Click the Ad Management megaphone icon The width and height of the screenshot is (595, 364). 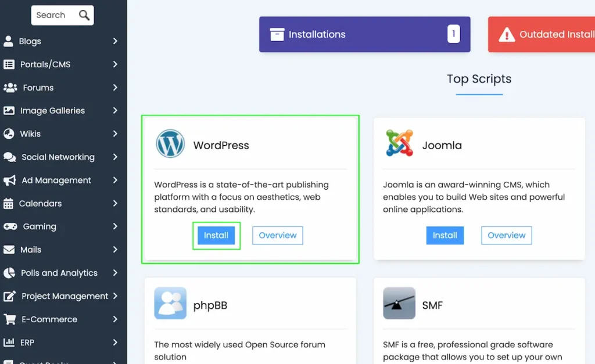click(9, 180)
